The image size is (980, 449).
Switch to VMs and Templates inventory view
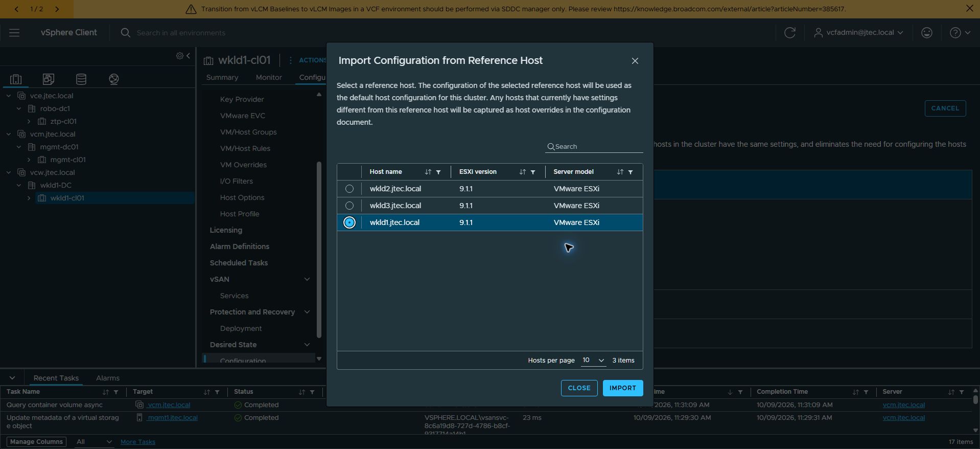click(x=49, y=79)
